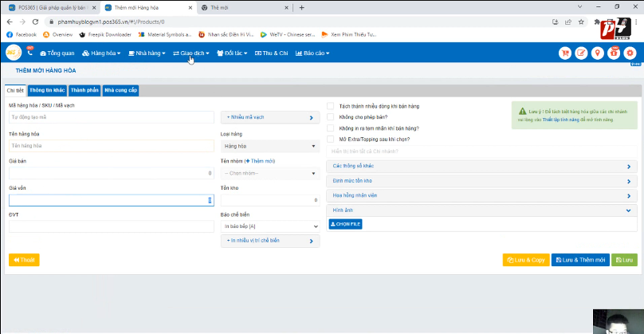
Task: Click the phone support icon
Action: 30,52
